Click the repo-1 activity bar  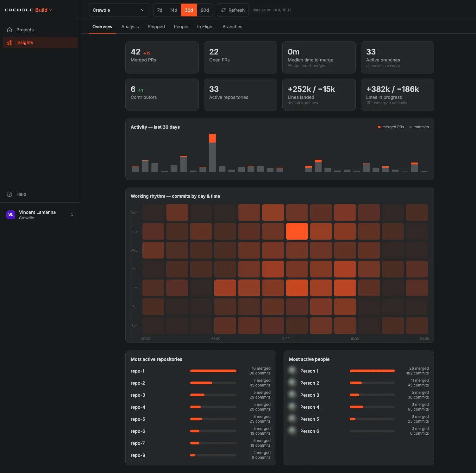213,371
